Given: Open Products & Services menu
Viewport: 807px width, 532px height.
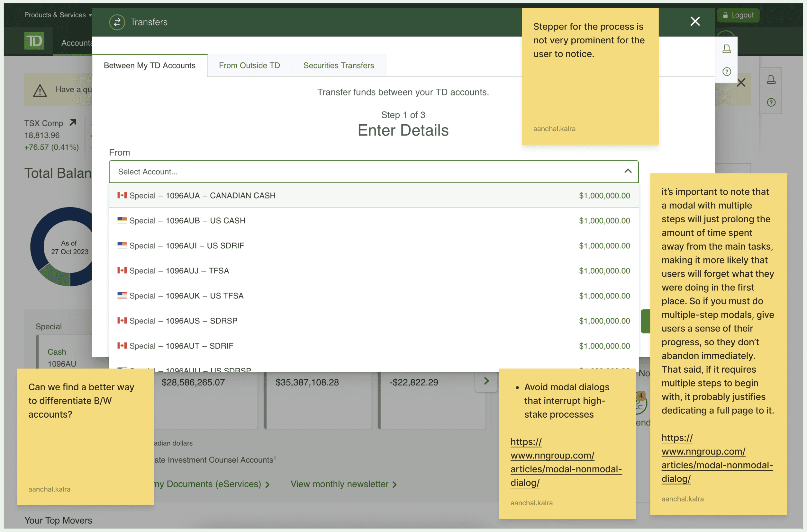Looking at the screenshot, I should point(58,15).
